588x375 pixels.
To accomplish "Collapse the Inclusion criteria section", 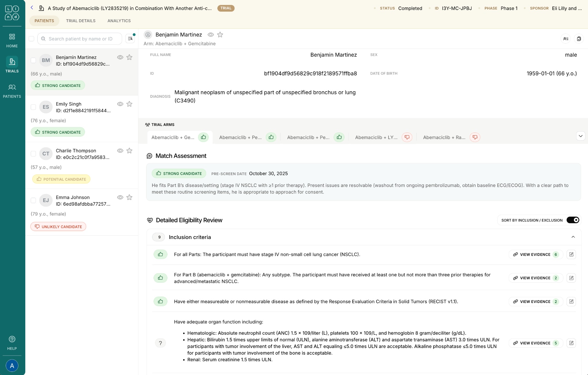I will pos(573,237).
